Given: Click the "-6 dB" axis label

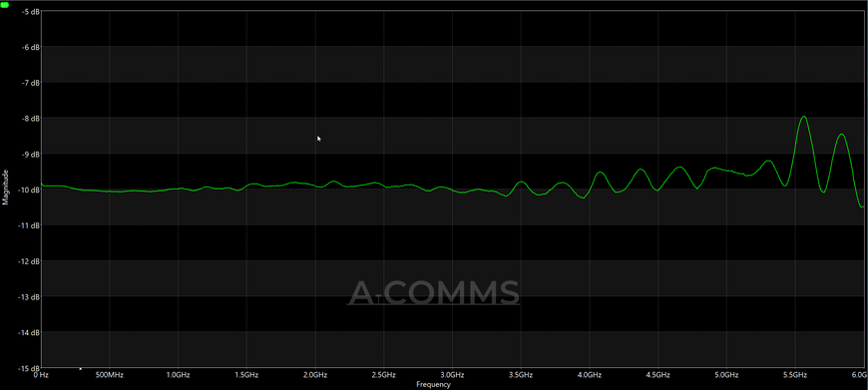Looking at the screenshot, I should coord(31,47).
